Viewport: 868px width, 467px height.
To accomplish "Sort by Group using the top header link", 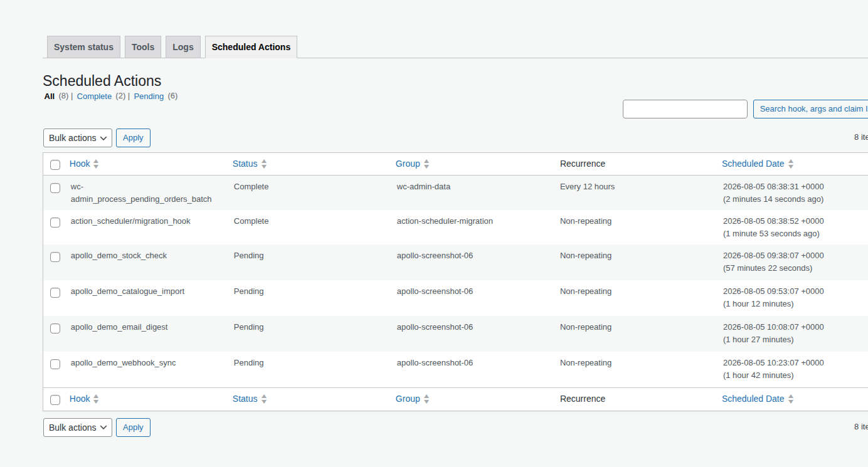I will tap(408, 164).
